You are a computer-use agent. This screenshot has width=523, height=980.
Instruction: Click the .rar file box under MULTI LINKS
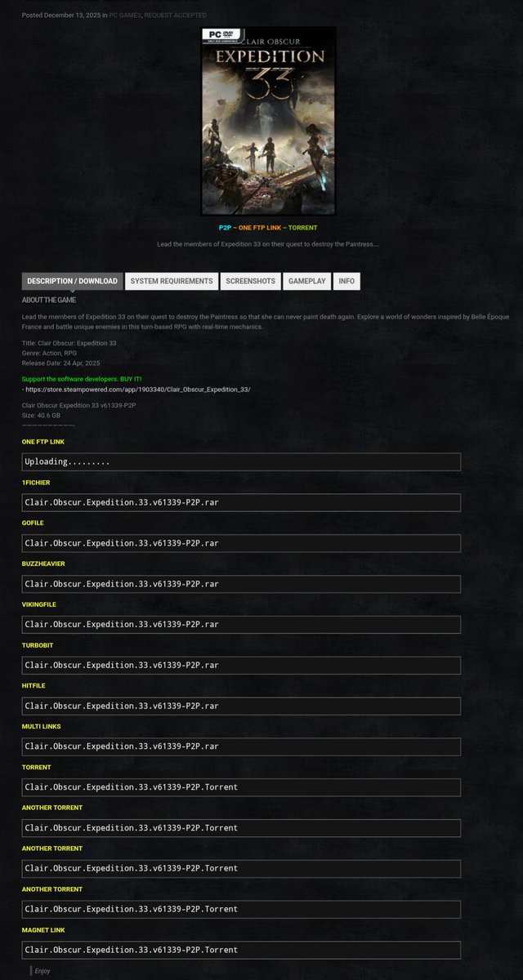pos(241,746)
